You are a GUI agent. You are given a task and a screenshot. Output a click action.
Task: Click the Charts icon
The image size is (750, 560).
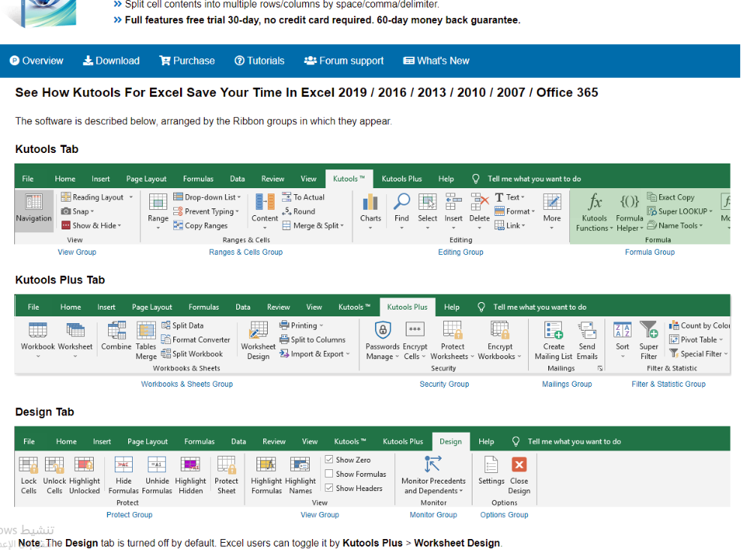(x=370, y=202)
